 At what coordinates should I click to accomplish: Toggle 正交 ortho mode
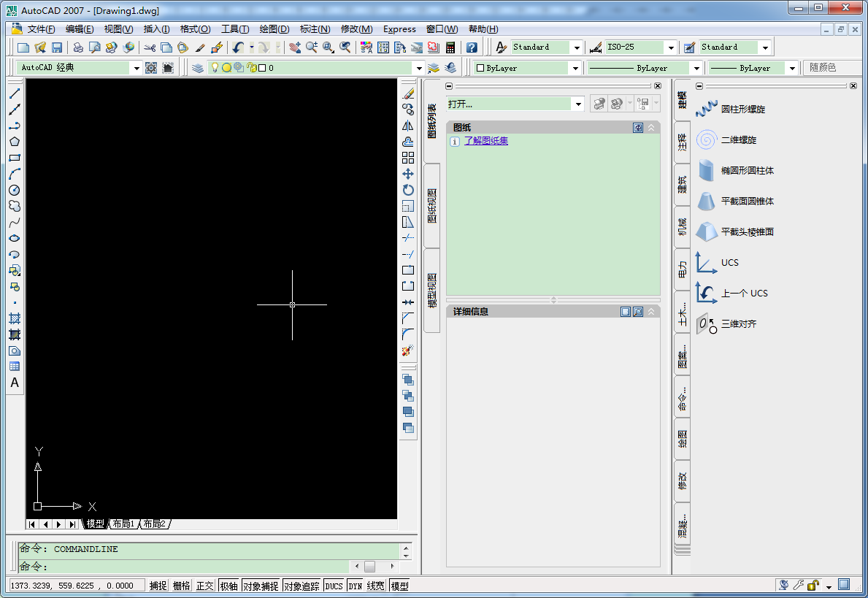205,586
